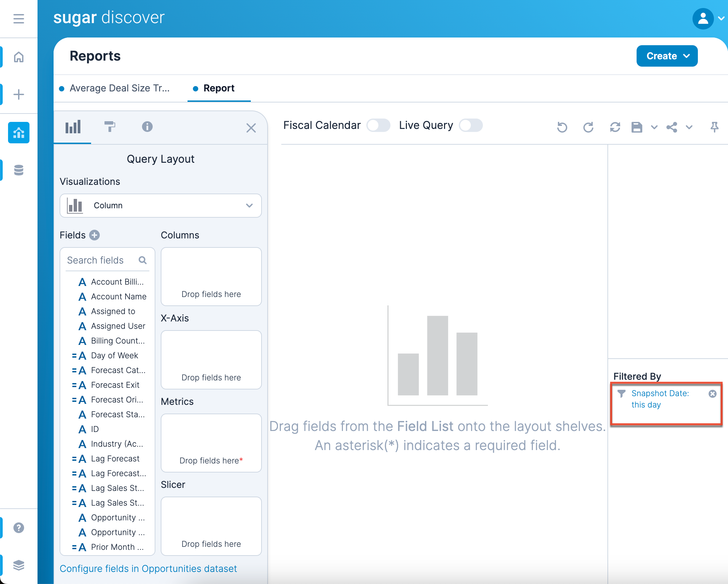Focus the Search fields input
This screenshot has width=728, height=584.
(101, 260)
